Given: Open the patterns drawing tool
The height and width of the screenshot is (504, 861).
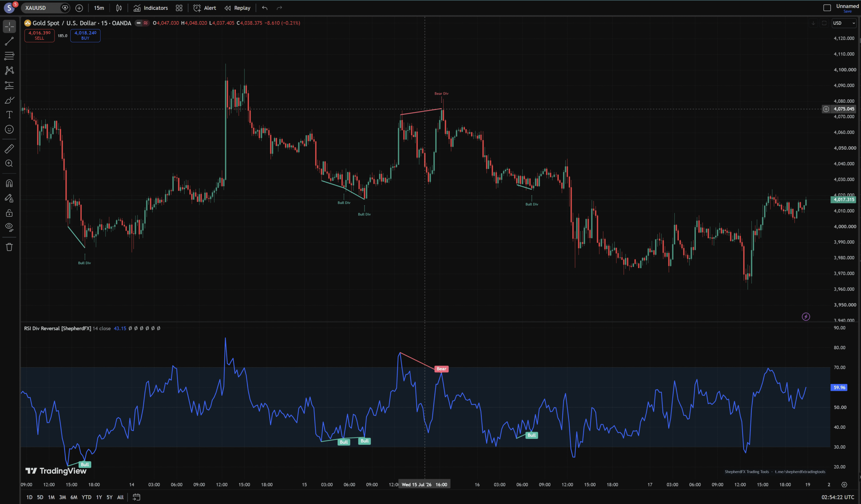Looking at the screenshot, I should point(9,70).
